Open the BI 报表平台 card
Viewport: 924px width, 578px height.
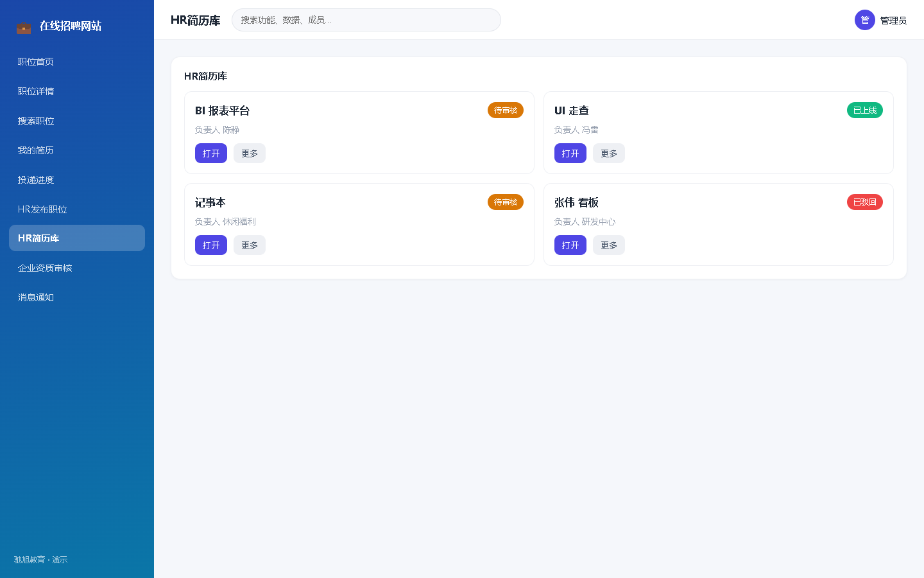tap(211, 153)
